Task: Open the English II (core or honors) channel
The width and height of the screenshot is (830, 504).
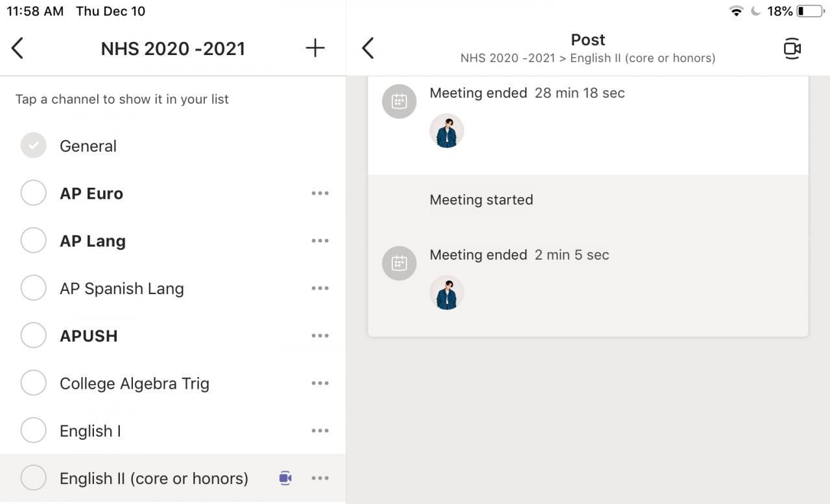Action: coord(154,478)
